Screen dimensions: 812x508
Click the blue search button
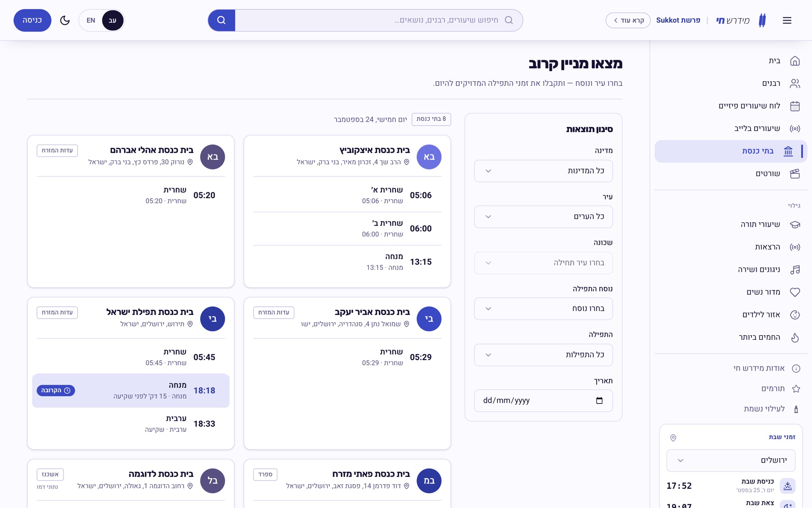coord(221,20)
